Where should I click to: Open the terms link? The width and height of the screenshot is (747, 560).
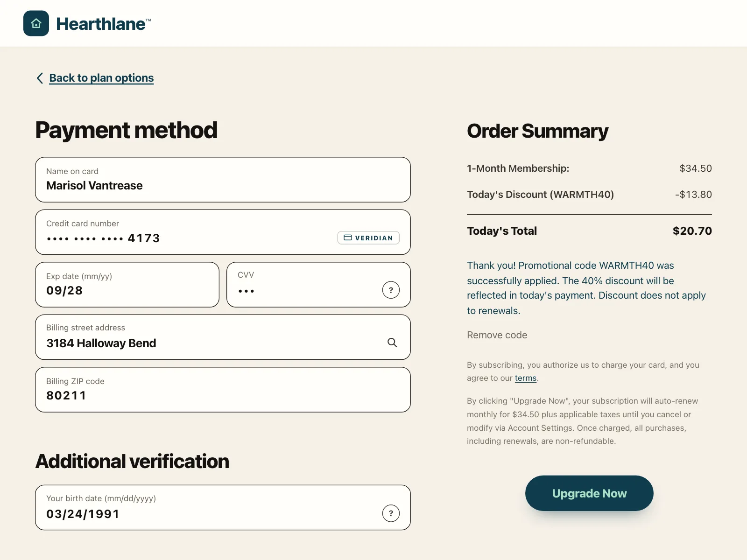tap(525, 378)
